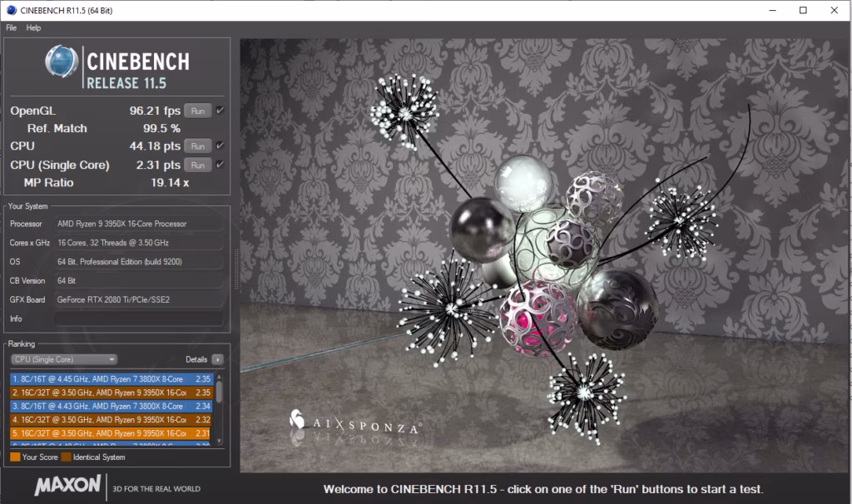Select ranking row 3 Ryzen 7 3800X 2.34
This screenshot has height=504, width=852.
[x=111, y=406]
